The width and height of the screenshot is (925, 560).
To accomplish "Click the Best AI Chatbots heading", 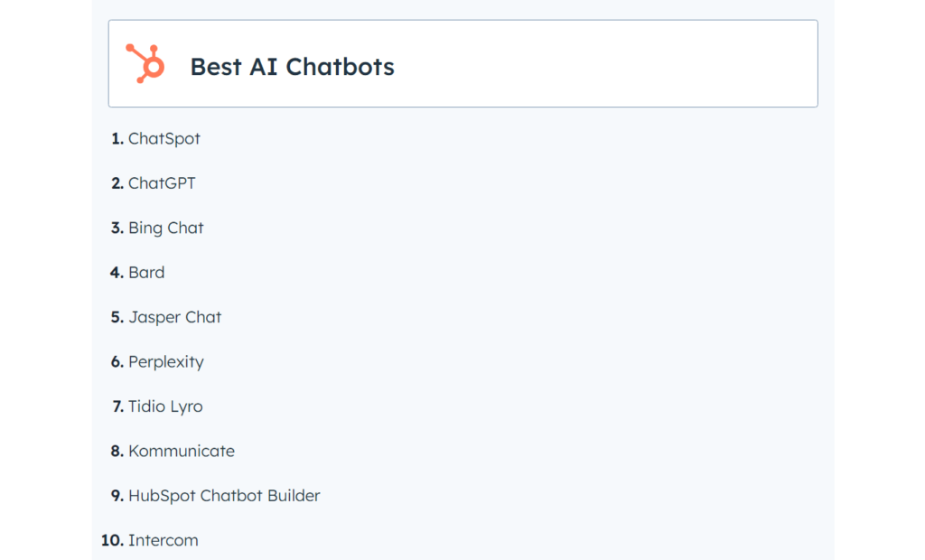I will tap(292, 67).
